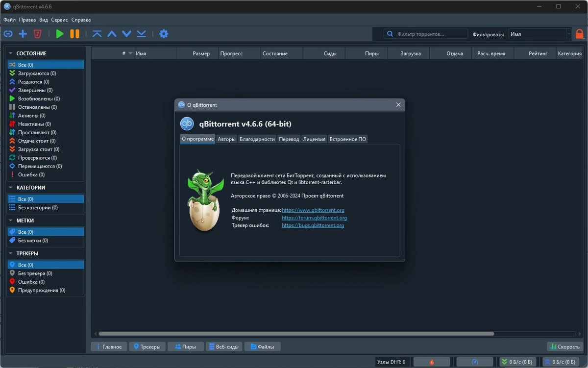This screenshot has width=588, height=368.
Task: Switch to the Перевод tab
Action: pos(289,139)
